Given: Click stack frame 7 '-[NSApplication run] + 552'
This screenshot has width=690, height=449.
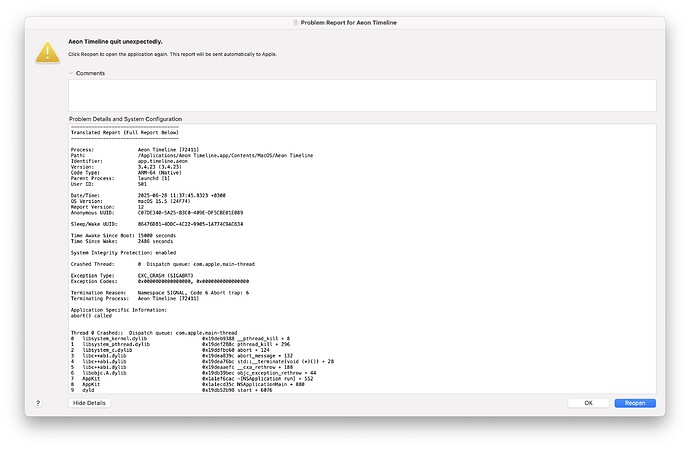Looking at the screenshot, I should pyautogui.click(x=192, y=379).
